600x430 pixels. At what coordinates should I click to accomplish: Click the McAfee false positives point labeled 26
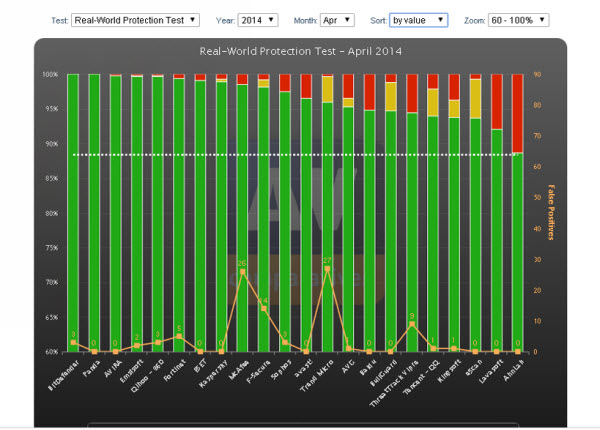click(x=242, y=272)
